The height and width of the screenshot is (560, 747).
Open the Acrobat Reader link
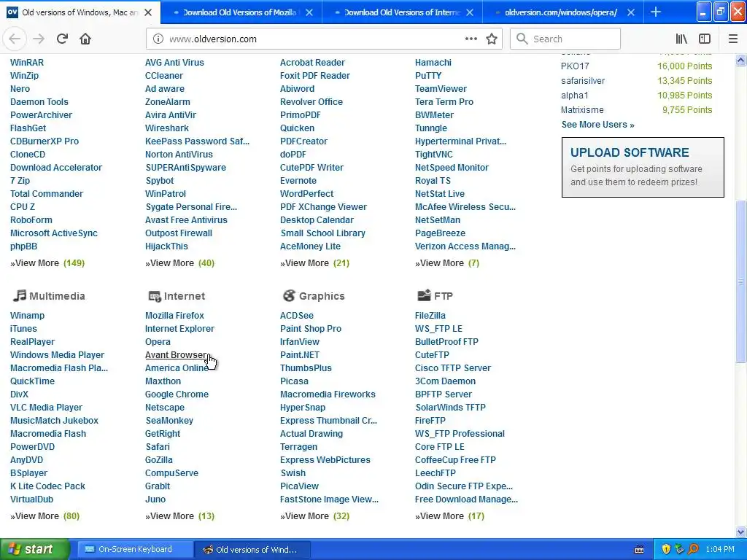(x=312, y=63)
